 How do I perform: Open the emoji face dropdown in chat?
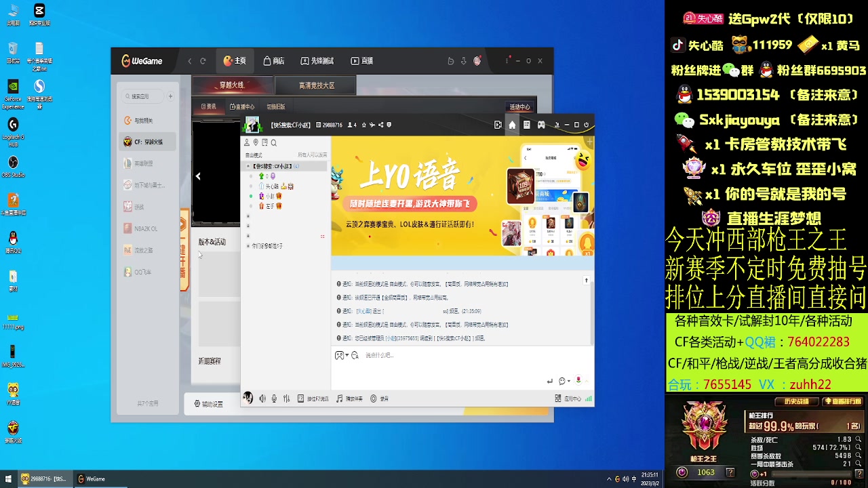[x=563, y=381]
